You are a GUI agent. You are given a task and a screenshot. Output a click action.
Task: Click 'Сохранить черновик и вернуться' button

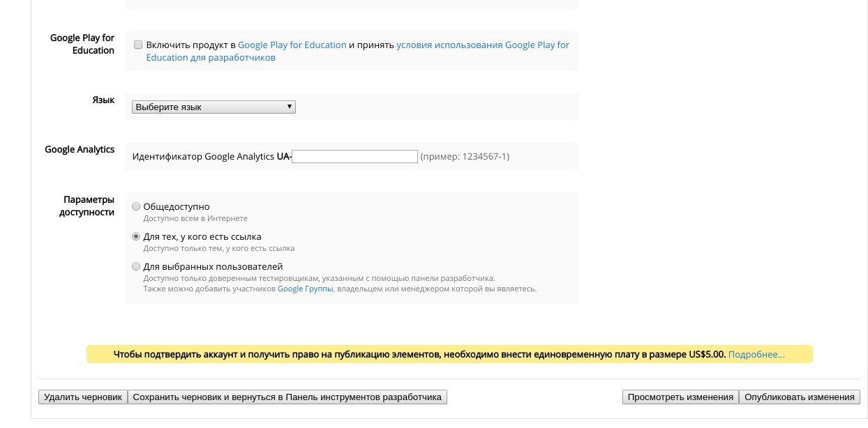pos(287,397)
